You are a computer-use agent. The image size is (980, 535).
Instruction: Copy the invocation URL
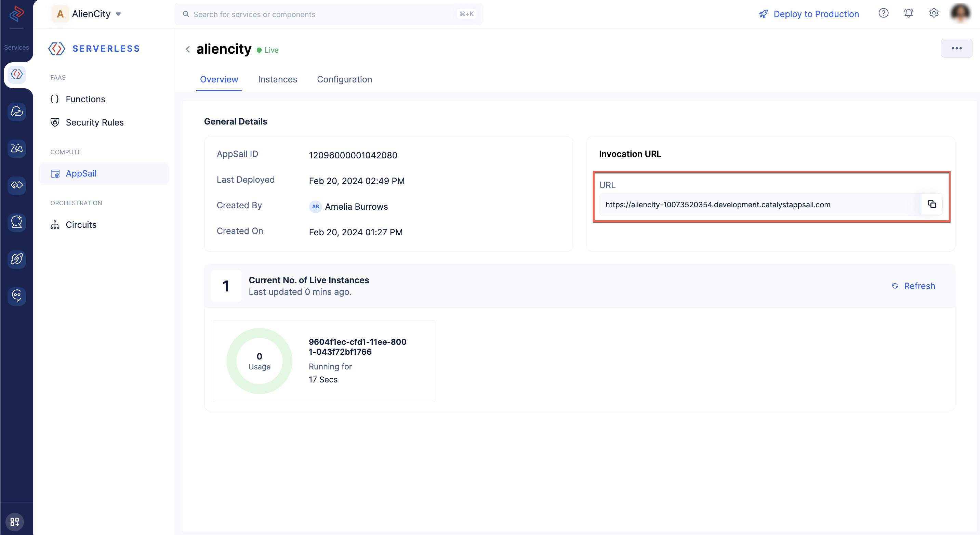click(x=932, y=204)
